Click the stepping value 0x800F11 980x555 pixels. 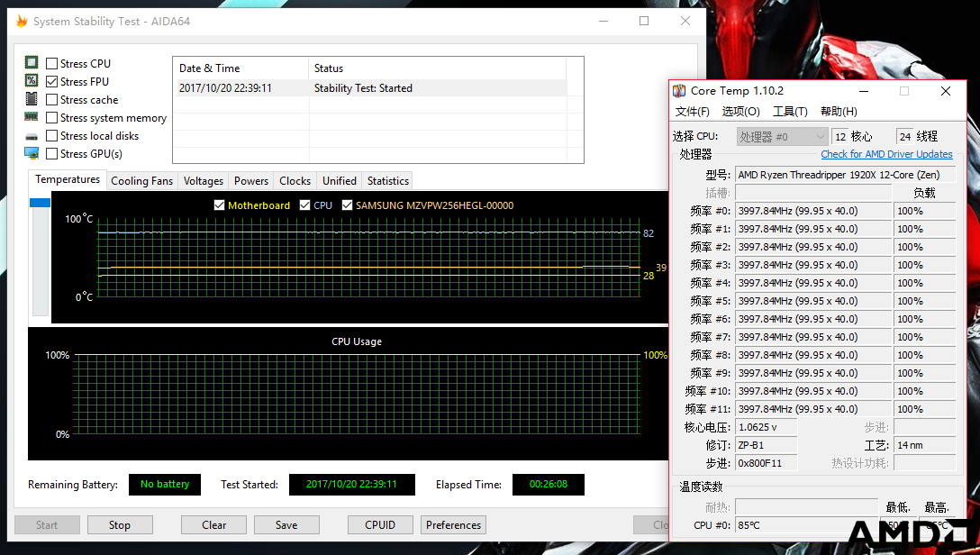(767, 464)
